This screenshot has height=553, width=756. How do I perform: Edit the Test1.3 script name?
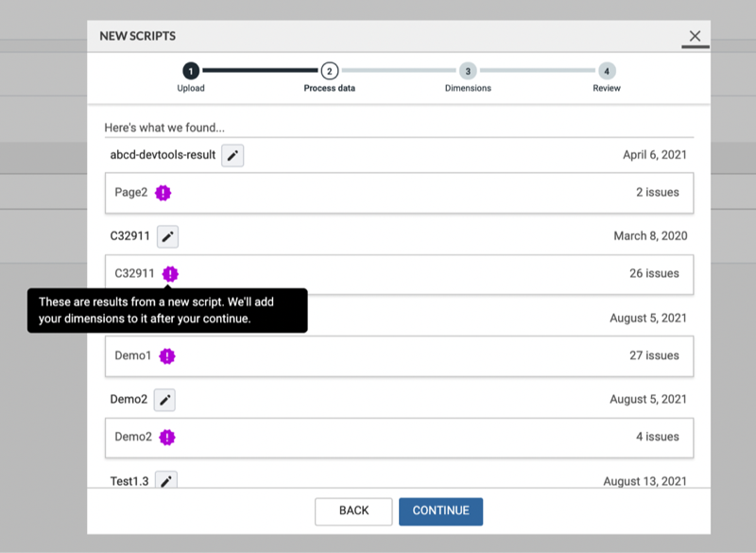coord(166,481)
